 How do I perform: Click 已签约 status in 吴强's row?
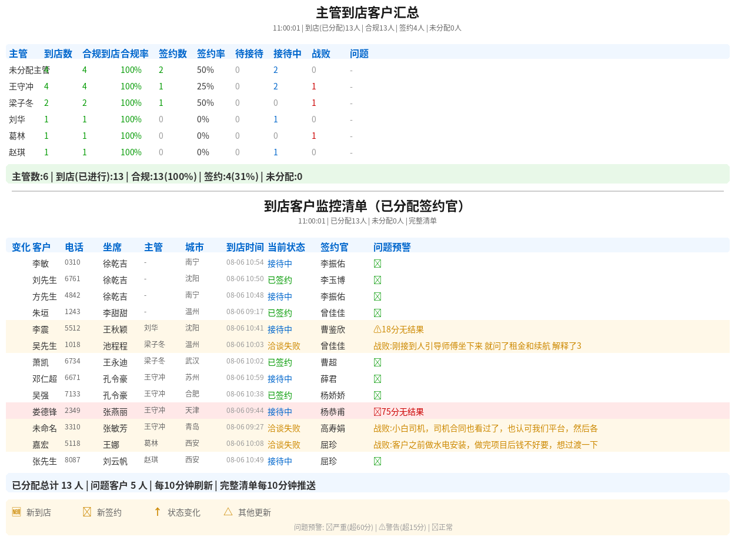(280, 395)
